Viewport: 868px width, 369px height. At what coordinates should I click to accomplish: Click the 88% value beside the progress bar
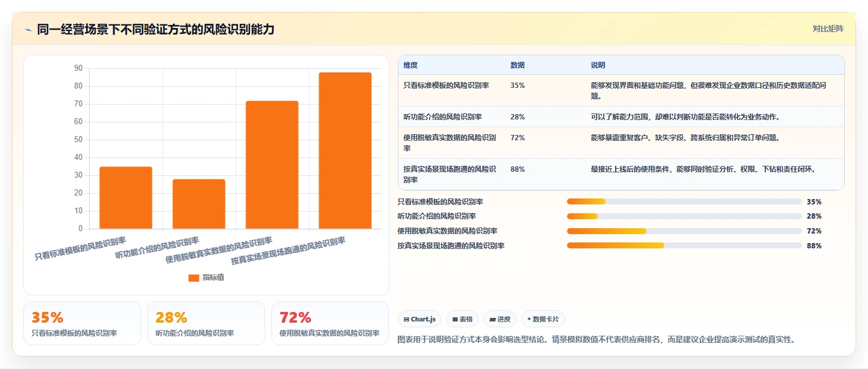(814, 245)
